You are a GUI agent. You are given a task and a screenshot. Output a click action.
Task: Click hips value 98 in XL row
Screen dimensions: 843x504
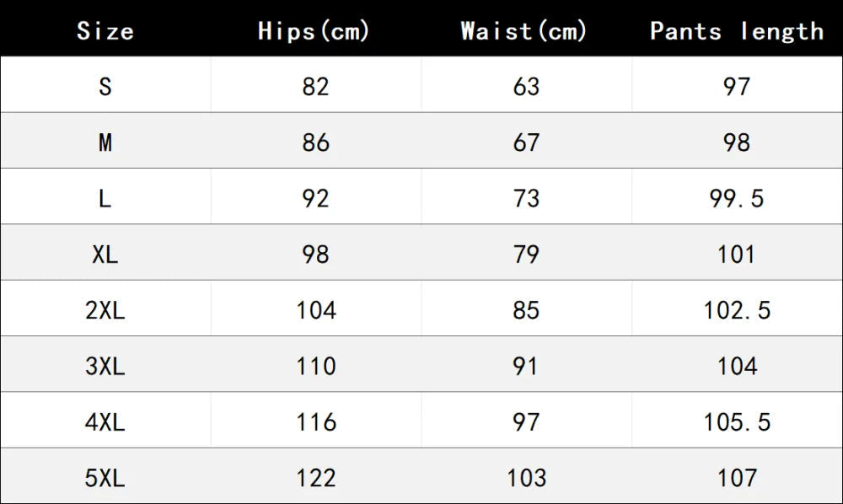pos(315,255)
